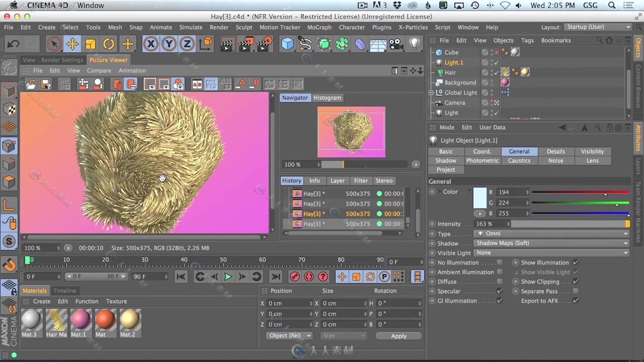Click the Apply button
The height and width of the screenshot is (362, 644).
[399, 336]
